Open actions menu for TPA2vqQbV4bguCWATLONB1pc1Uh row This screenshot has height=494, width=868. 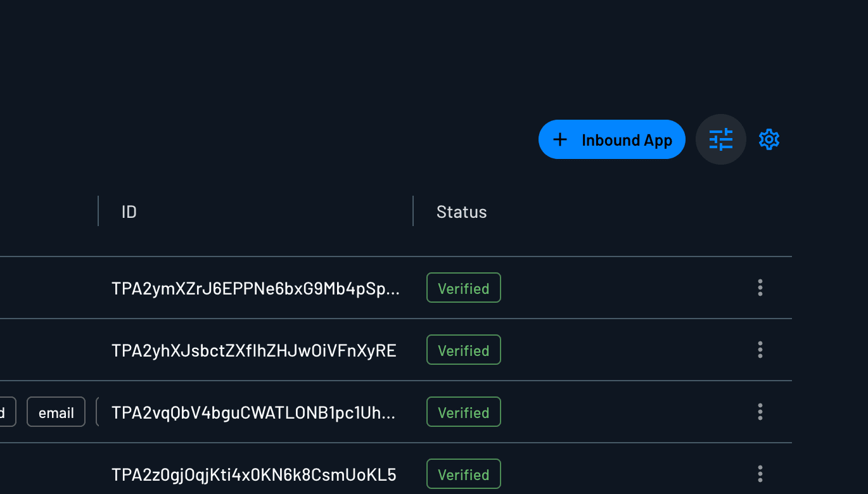point(760,412)
